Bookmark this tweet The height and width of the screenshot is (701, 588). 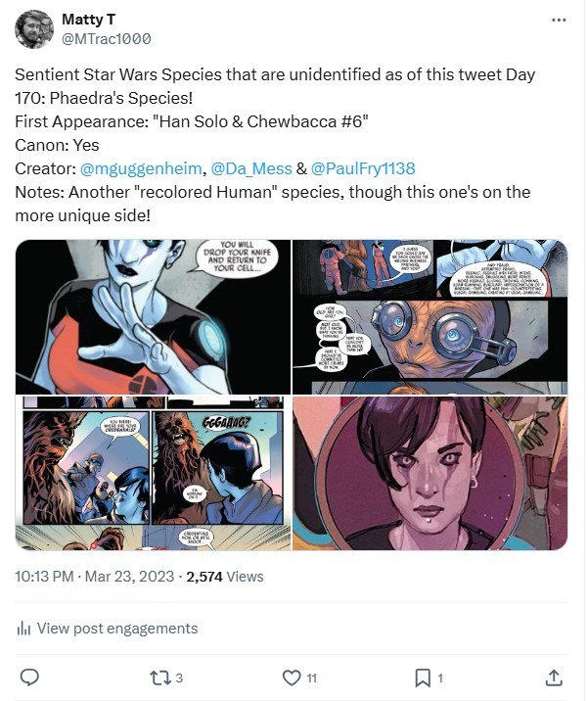click(x=423, y=677)
